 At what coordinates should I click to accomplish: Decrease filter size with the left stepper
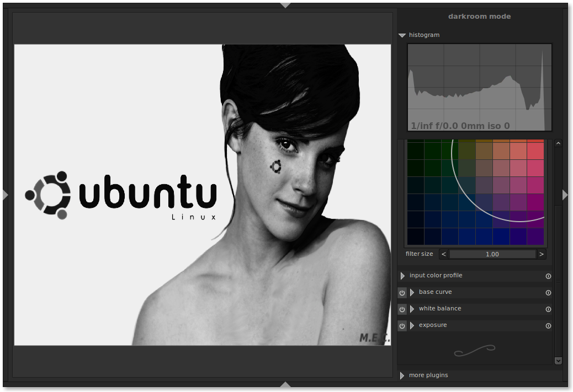click(443, 254)
